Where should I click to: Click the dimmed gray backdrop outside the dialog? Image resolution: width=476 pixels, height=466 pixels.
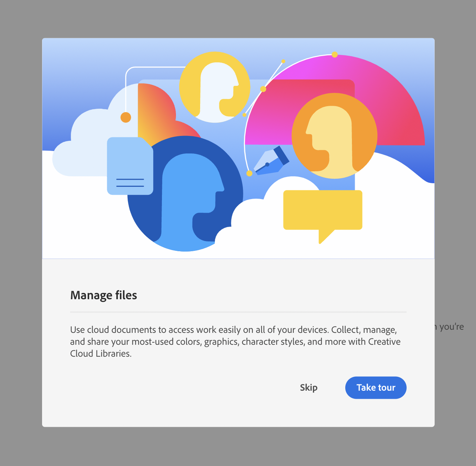[x=21, y=231]
